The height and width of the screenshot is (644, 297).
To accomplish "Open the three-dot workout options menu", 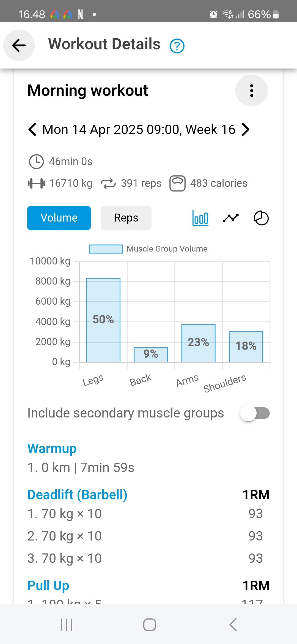I will pos(252,91).
